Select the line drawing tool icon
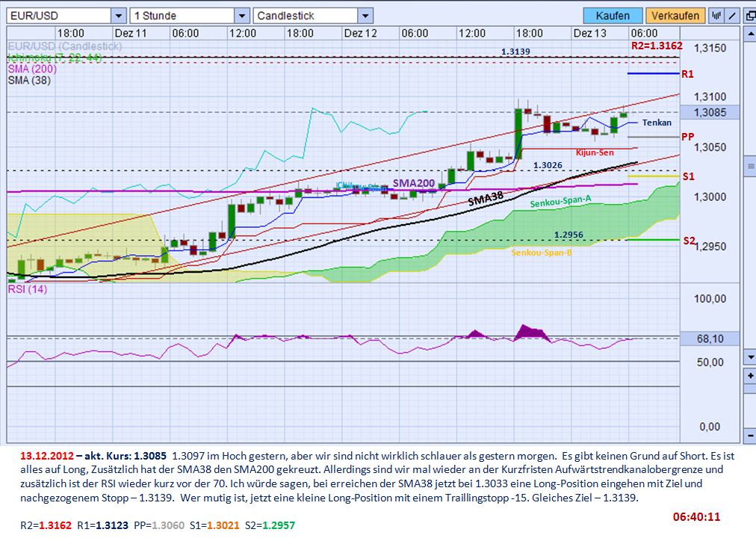Screen dimensions: 756x544 732,16
